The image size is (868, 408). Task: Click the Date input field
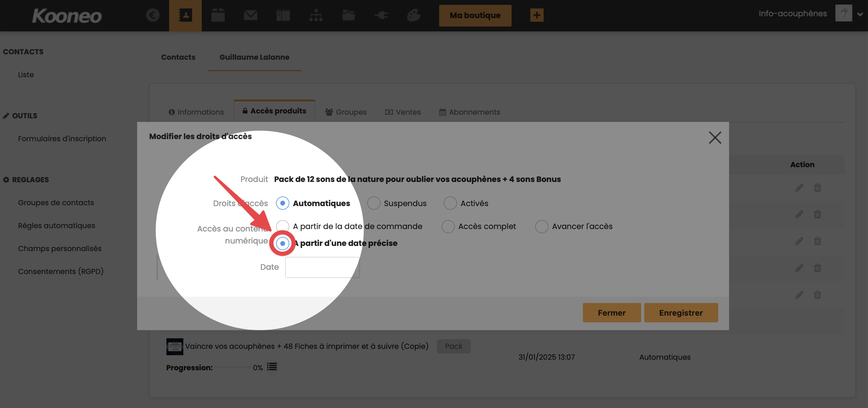[323, 267]
